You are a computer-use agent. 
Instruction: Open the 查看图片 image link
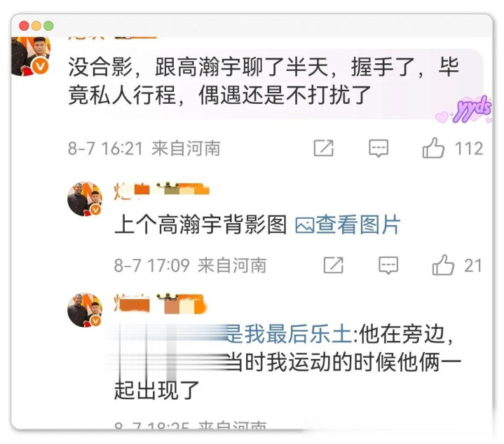click(357, 224)
